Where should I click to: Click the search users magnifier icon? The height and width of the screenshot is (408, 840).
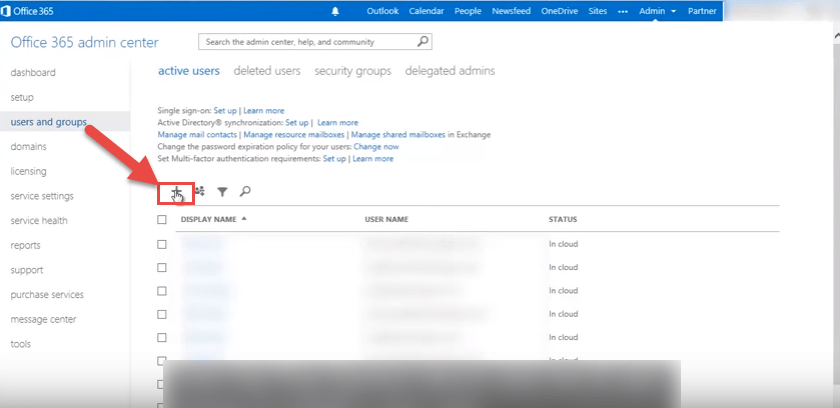(x=245, y=191)
